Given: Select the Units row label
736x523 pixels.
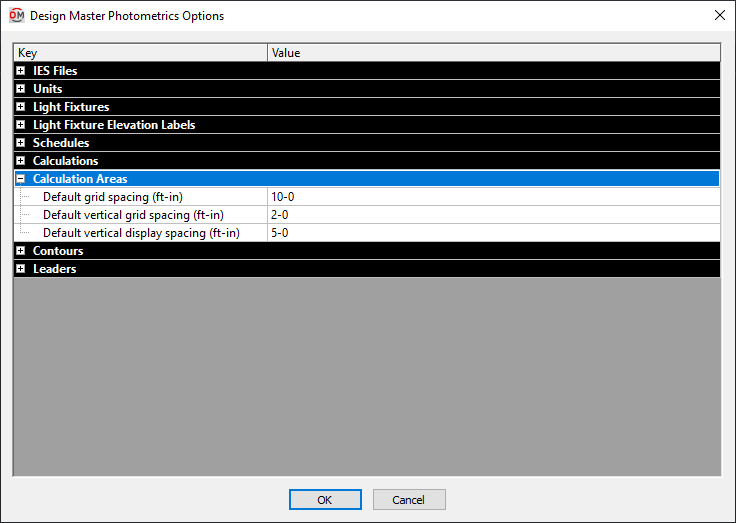Looking at the screenshot, I should coord(47,89).
